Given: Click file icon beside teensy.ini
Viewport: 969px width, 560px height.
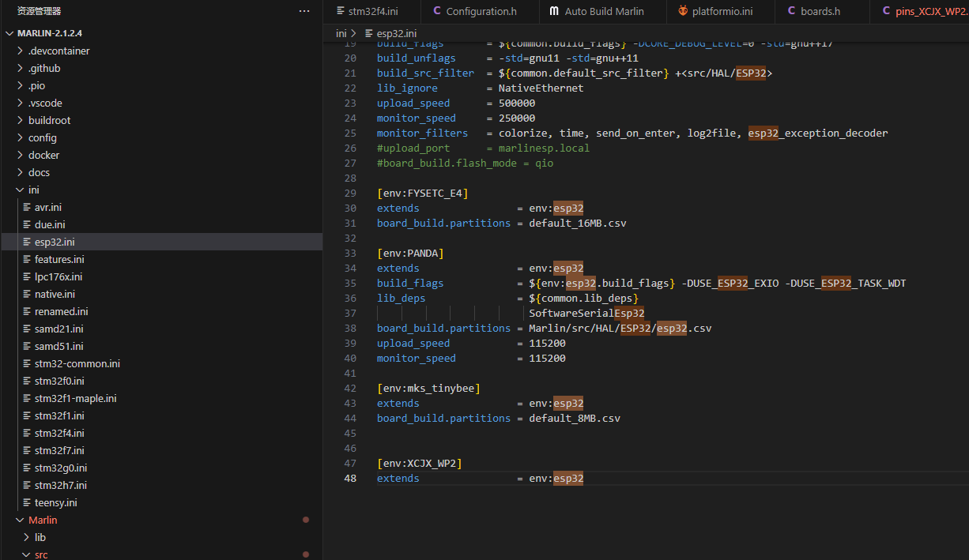Looking at the screenshot, I should click(x=28, y=502).
